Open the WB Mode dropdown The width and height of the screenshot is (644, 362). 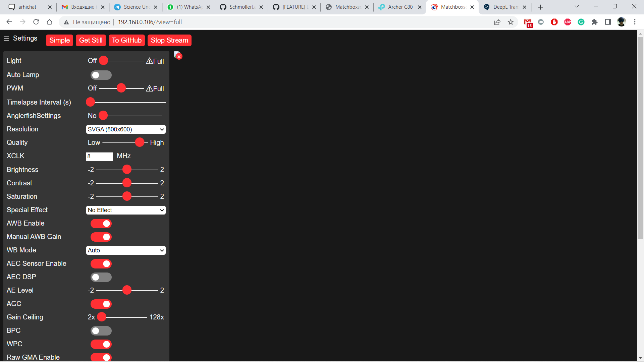pos(126,250)
